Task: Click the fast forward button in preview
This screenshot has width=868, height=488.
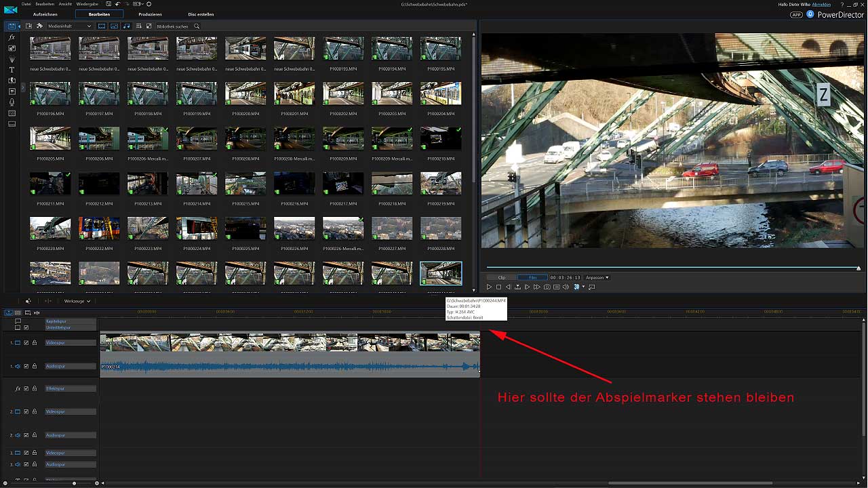Action: [537, 287]
